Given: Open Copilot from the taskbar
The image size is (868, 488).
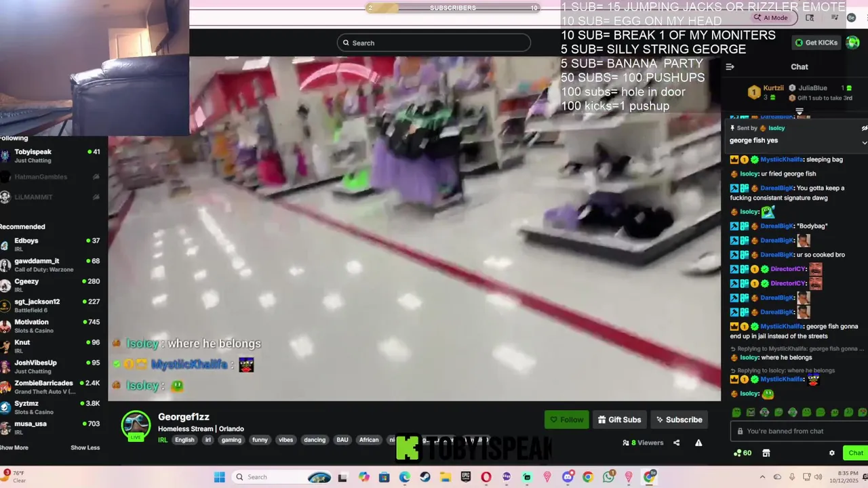Looking at the screenshot, I should coord(364,477).
